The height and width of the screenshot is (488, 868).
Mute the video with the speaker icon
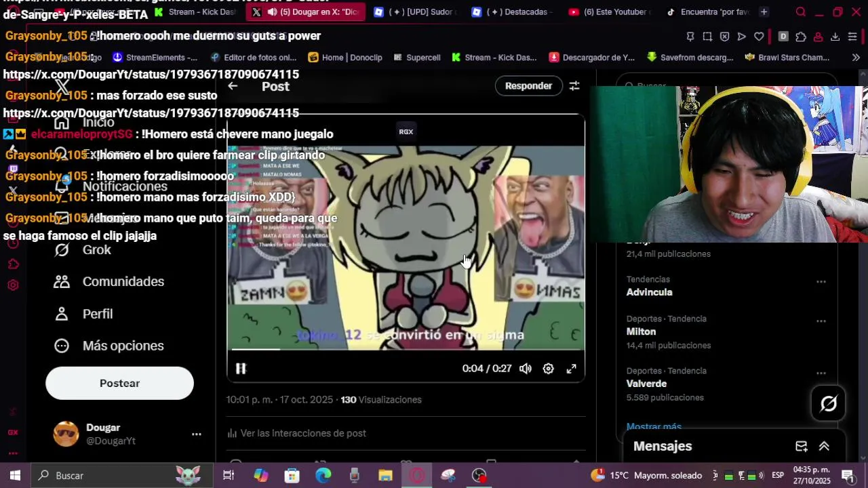pyautogui.click(x=526, y=368)
